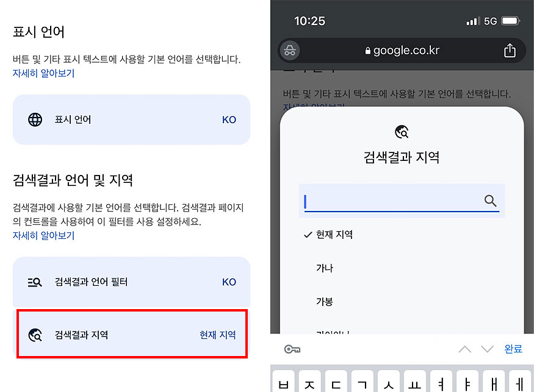This screenshot has height=392, width=534.
Task: Click the globe icon beside 표시 언어
Action: pyautogui.click(x=35, y=119)
